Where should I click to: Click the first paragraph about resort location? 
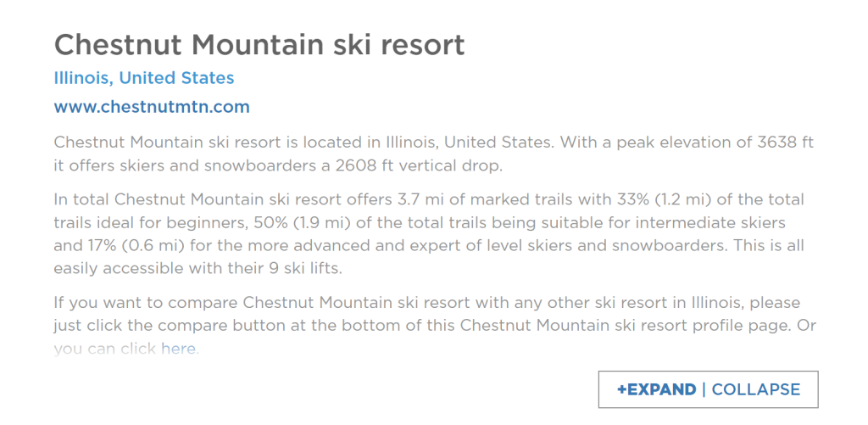click(433, 154)
